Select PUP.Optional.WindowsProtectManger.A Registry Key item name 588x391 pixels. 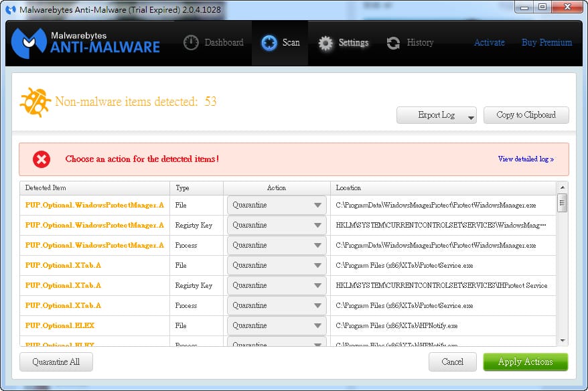tap(94, 226)
